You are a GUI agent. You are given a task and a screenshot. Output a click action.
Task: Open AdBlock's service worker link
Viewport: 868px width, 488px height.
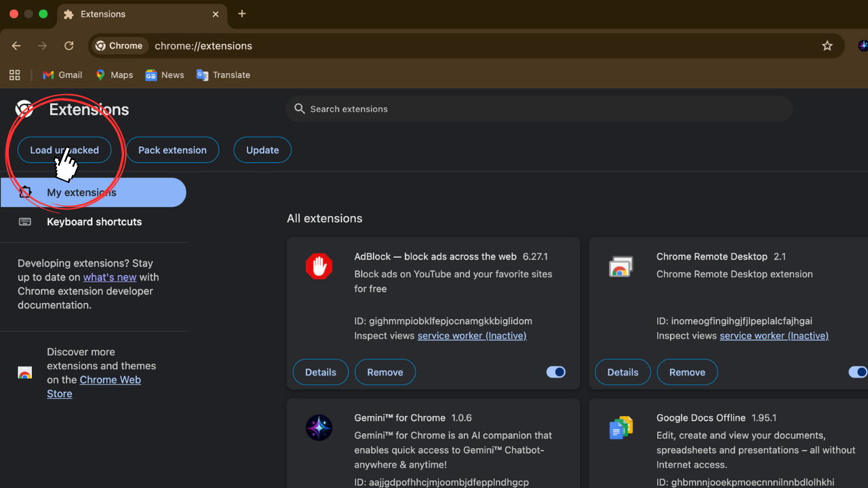[x=471, y=335]
